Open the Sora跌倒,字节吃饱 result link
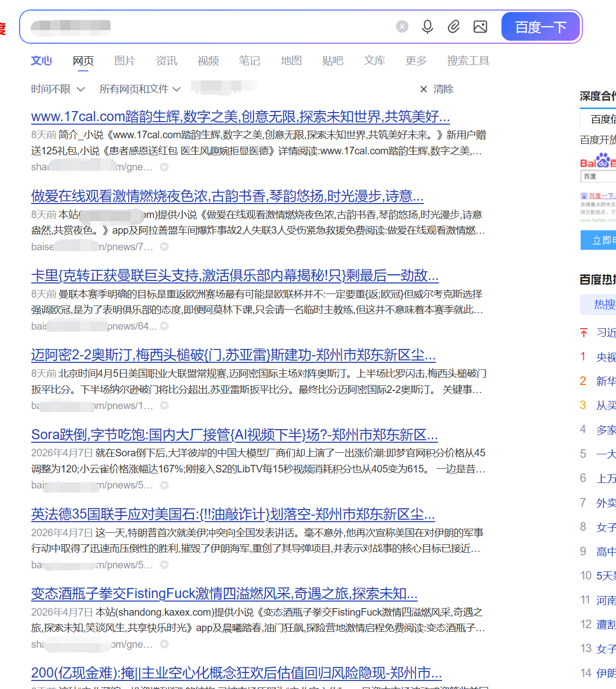This screenshot has height=689, width=616. pyautogui.click(x=234, y=434)
